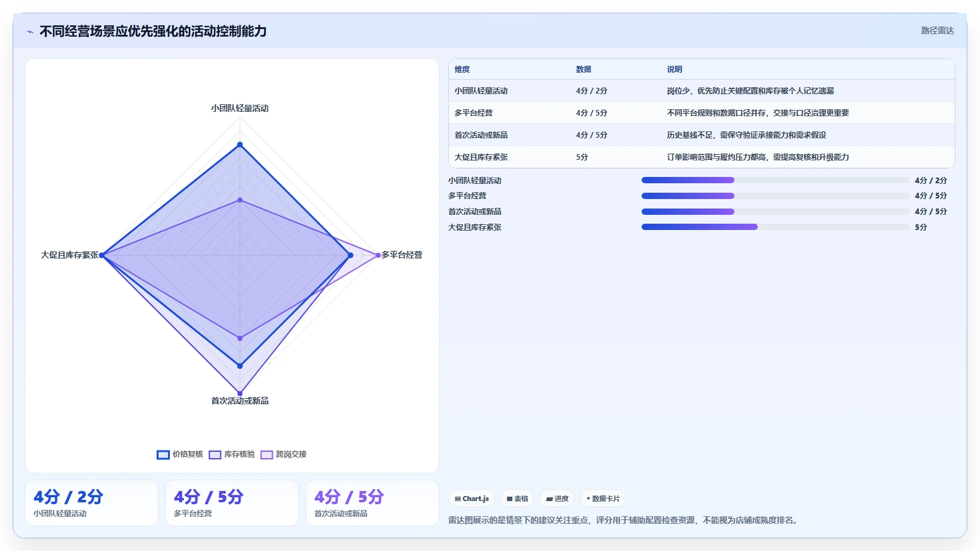Open the 4分 / 2分 小团队轻量活动 card
Image resolution: width=980 pixels, height=551 pixels.
click(x=92, y=503)
